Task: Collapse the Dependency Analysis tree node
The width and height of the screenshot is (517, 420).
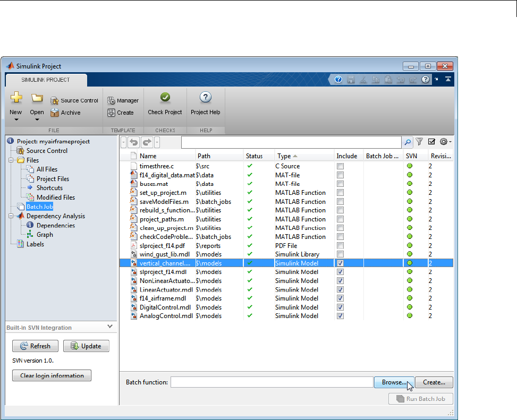Action: (x=11, y=216)
